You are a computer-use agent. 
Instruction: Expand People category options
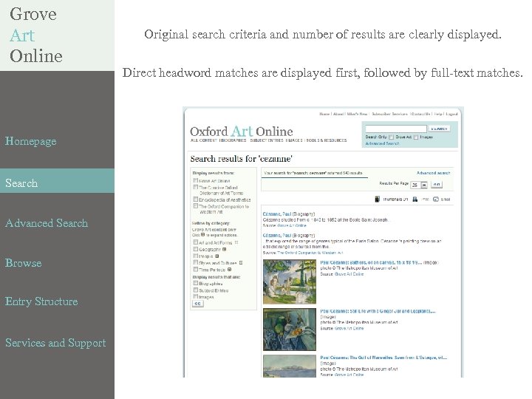[216, 256]
